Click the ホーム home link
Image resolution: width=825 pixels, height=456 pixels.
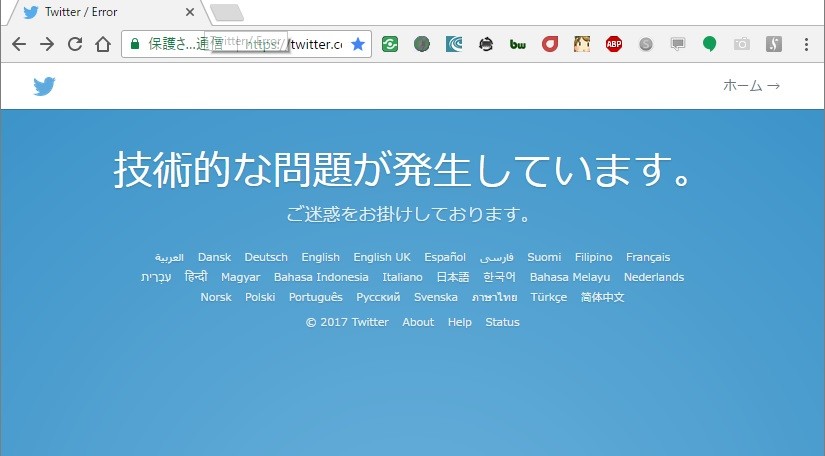click(x=750, y=86)
